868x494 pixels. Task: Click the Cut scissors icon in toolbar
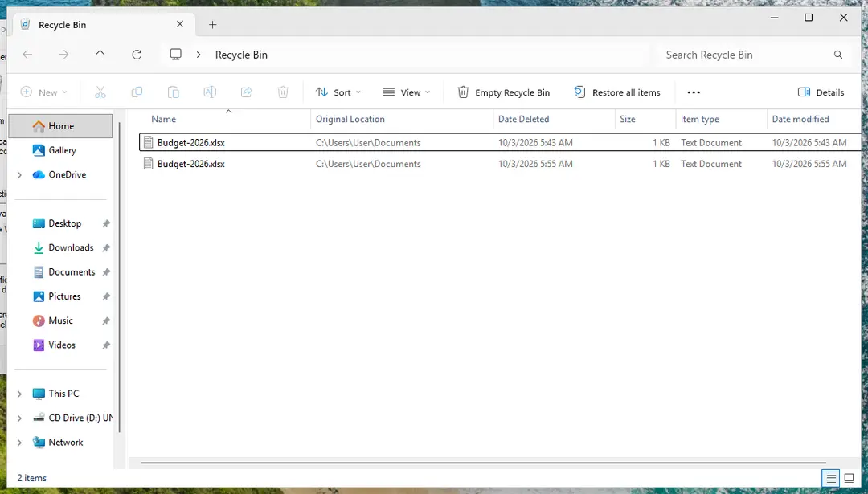100,92
